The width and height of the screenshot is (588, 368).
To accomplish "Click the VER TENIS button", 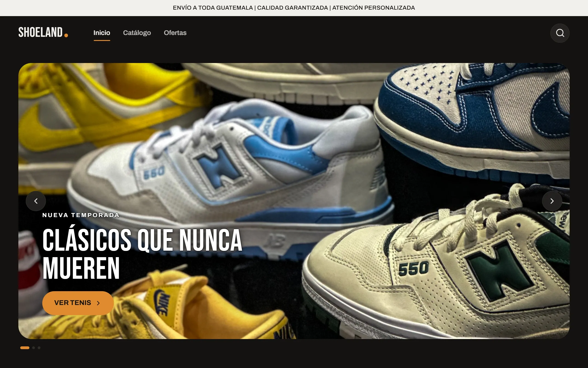I will (78, 303).
